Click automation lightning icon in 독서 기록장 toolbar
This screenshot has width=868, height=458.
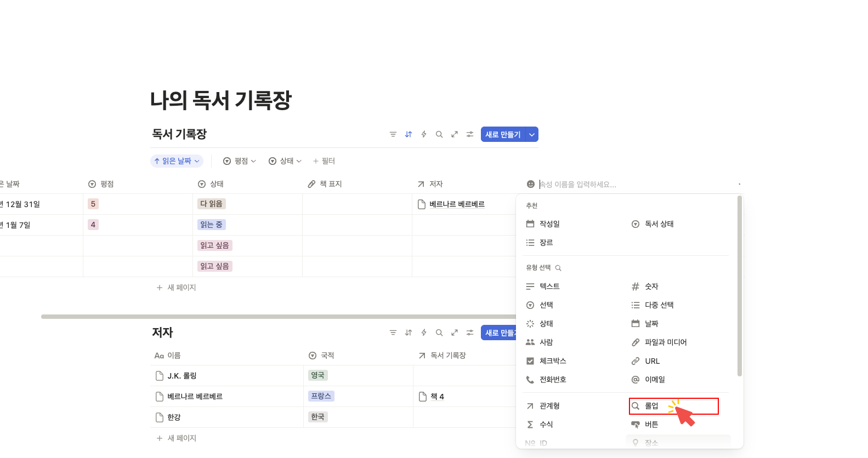[424, 134]
